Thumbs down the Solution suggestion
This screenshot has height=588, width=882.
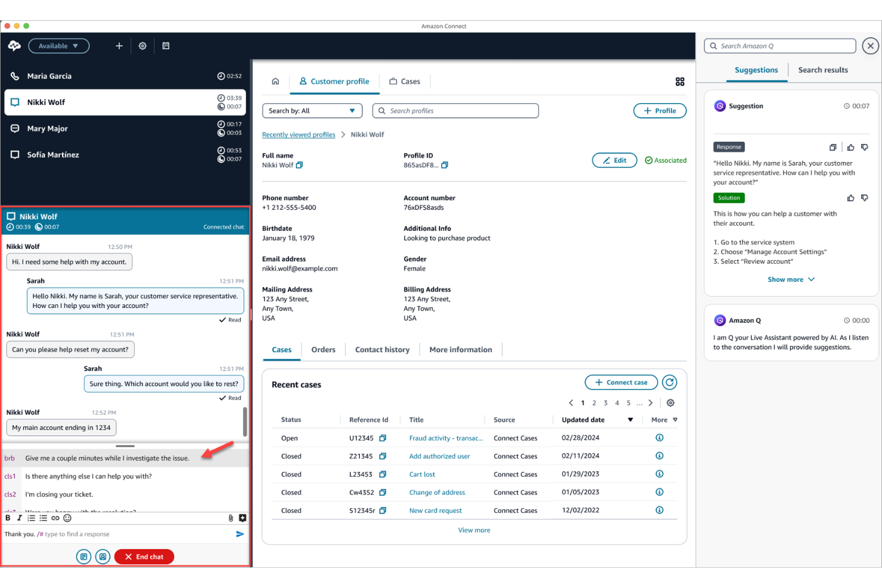(865, 197)
